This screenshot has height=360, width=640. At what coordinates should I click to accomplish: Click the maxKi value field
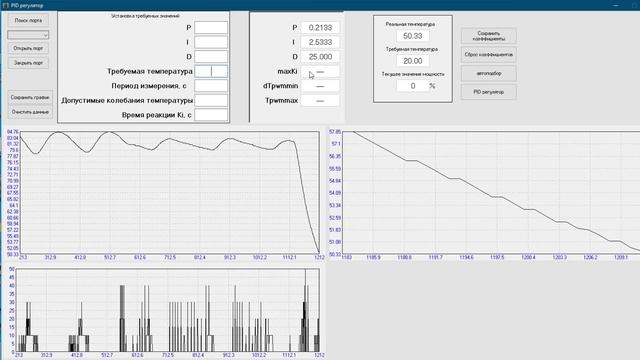point(320,71)
